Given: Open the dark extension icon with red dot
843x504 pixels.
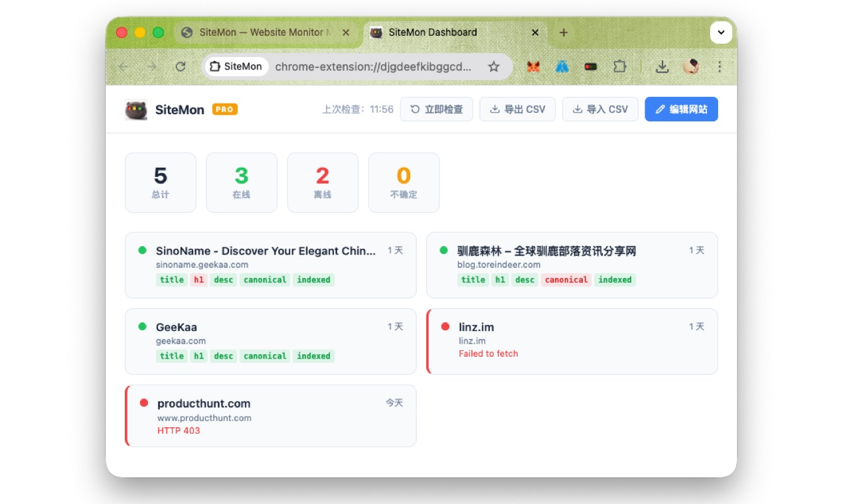Looking at the screenshot, I should (x=591, y=67).
